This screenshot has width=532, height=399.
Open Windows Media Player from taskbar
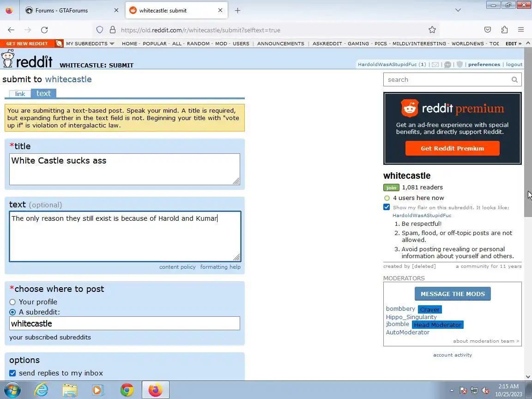pyautogui.click(x=98, y=390)
